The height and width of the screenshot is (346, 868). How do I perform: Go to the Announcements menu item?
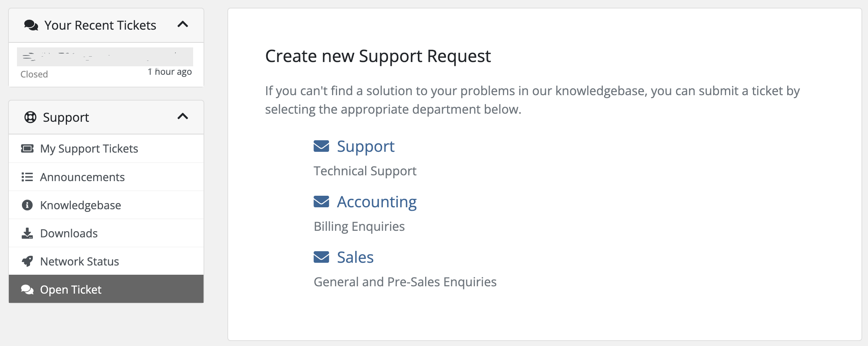pyautogui.click(x=82, y=177)
